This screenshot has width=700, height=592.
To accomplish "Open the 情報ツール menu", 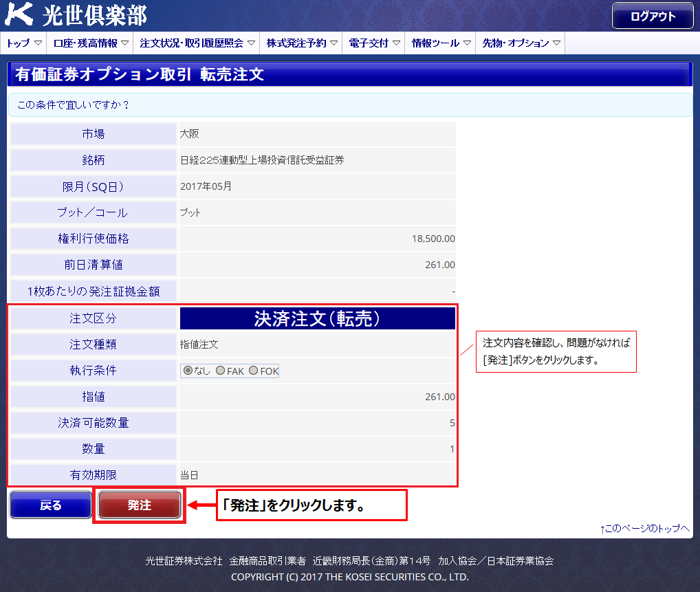I will [x=440, y=43].
